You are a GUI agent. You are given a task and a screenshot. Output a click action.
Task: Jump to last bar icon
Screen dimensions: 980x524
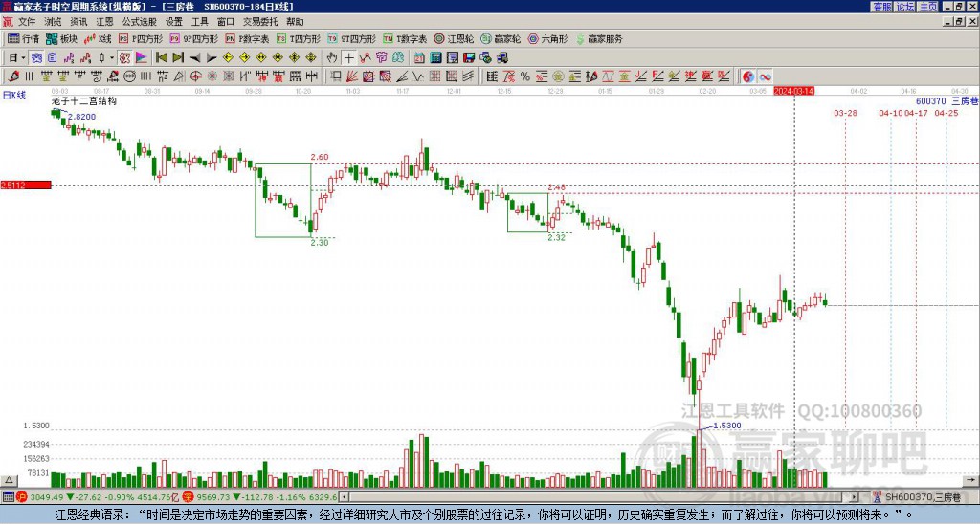click(178, 57)
